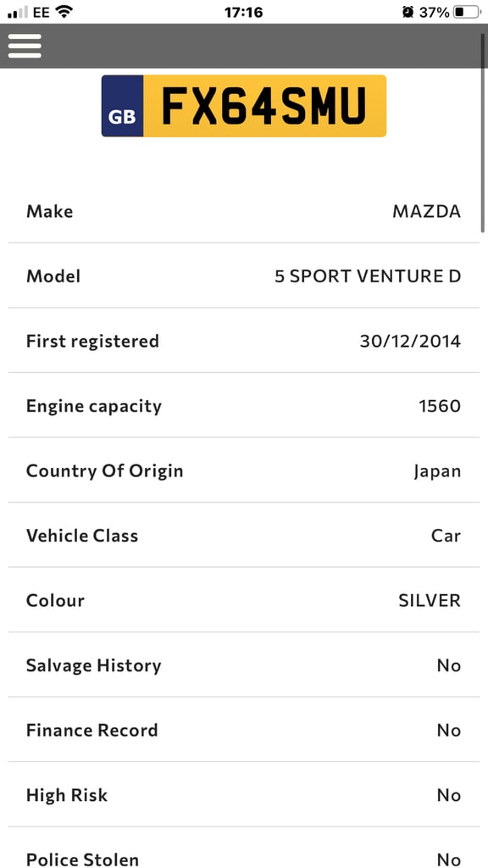Screen dimensions: 488x868
Task: Tap the Wi-Fi status icon
Action: pos(64,12)
